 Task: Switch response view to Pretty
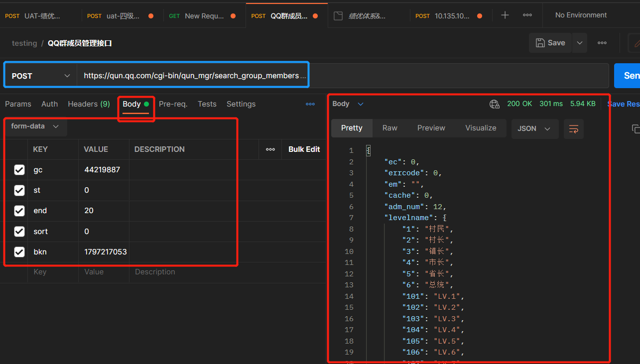pos(352,128)
